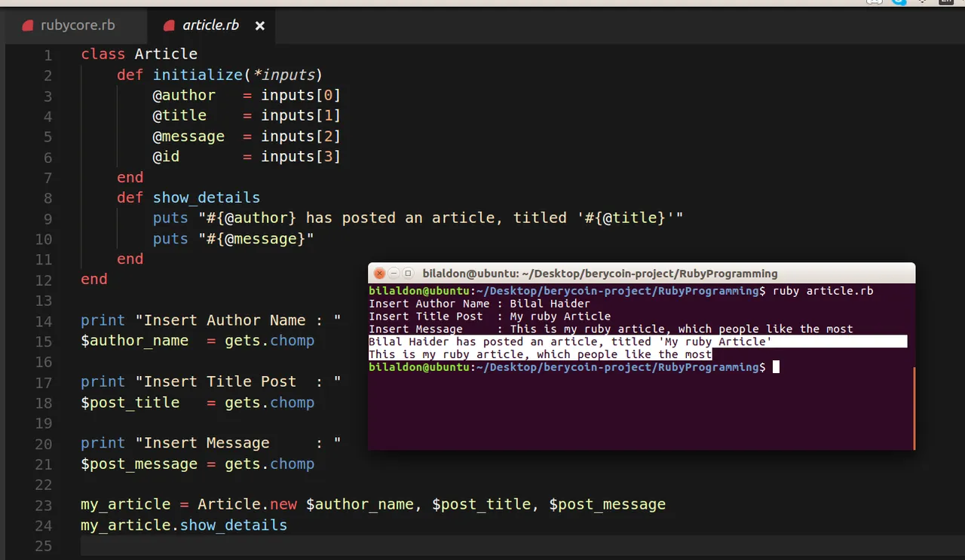The image size is (965, 560).
Task: Click line number 1 in the gutter
Action: click(48, 54)
